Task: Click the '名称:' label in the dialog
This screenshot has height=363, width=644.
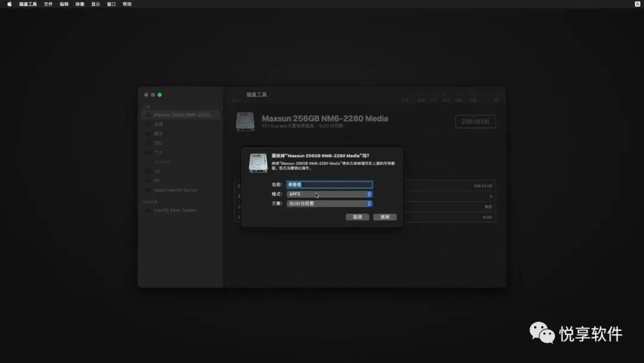Action: (x=277, y=184)
